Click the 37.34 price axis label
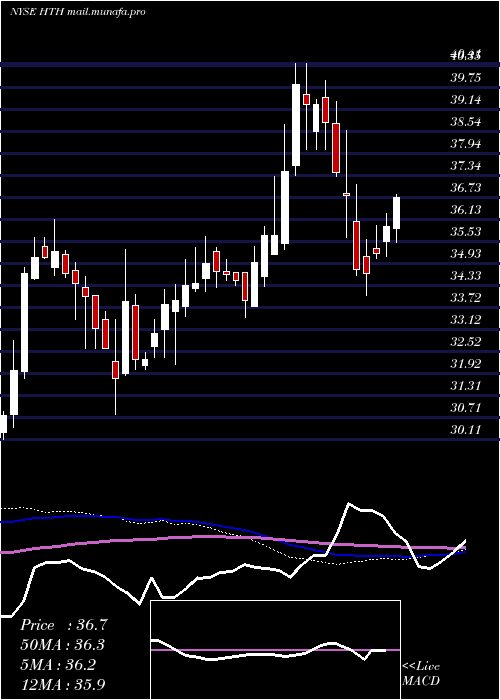 pos(466,166)
